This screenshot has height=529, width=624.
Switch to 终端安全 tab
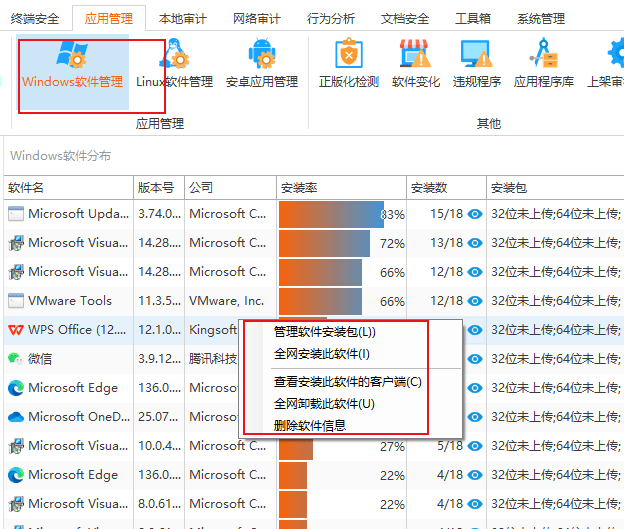click(34, 18)
